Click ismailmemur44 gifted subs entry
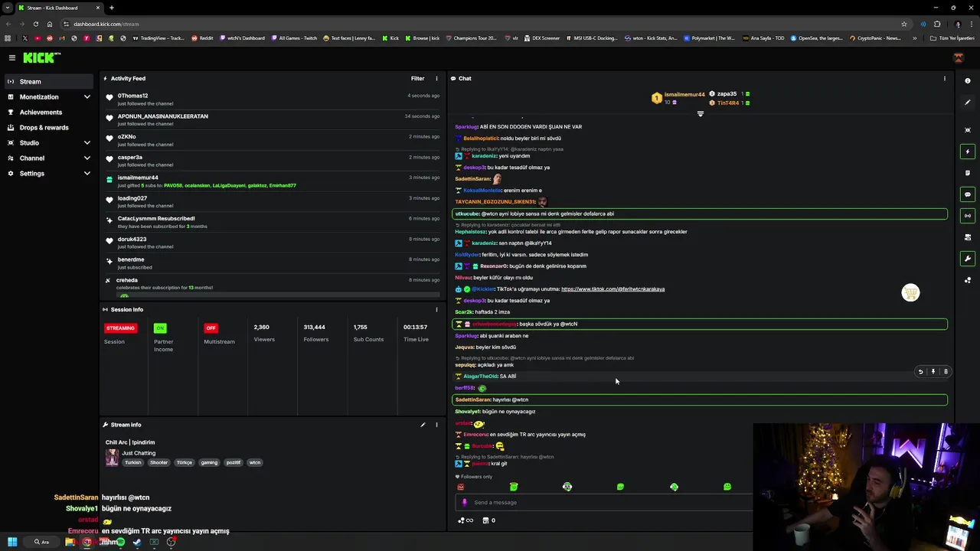The width and height of the screenshot is (980, 551). point(272,181)
